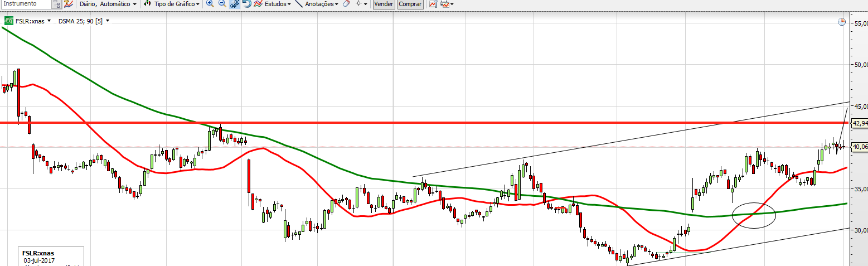The image size is (868, 266).
Task: Open the instrument lookup list icon
Action: 57,4
